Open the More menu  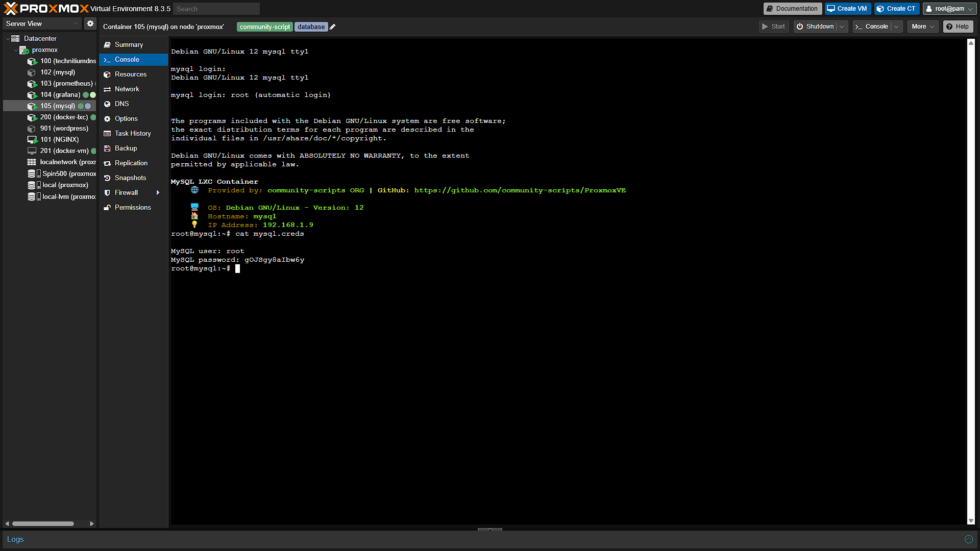923,27
